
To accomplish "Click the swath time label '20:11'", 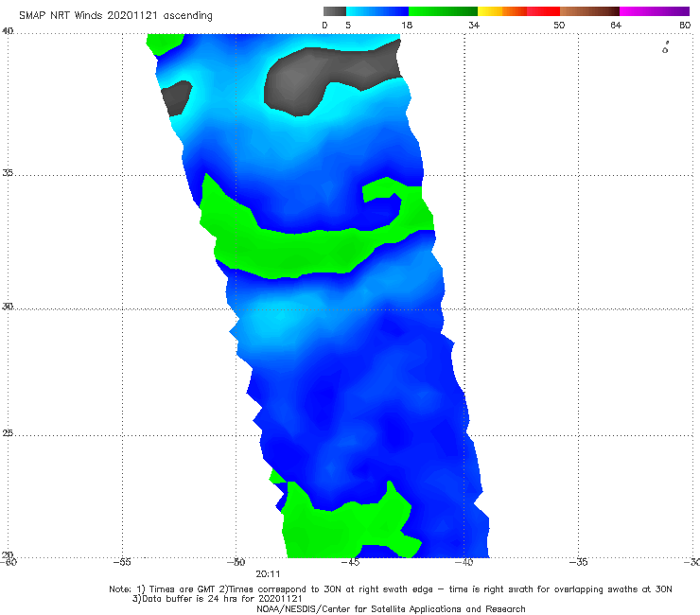I will click(268, 574).
